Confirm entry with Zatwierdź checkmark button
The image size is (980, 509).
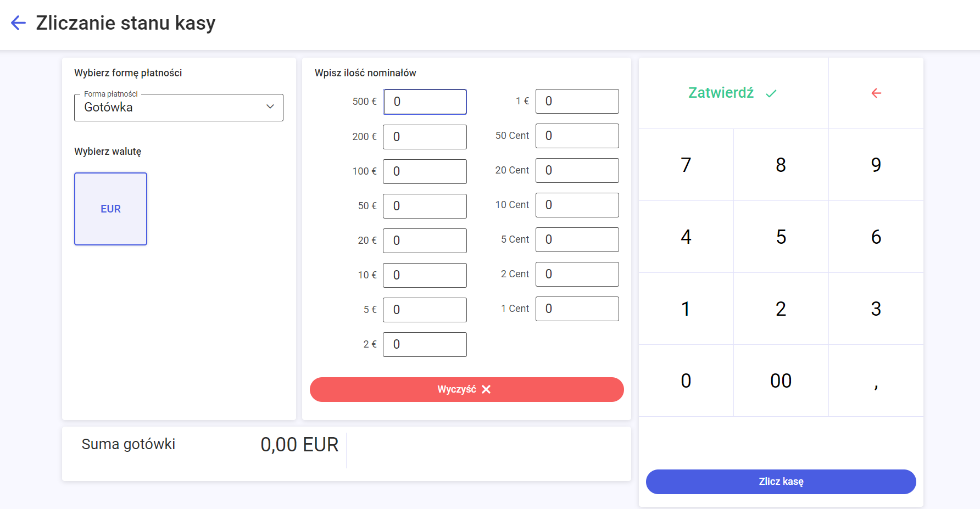point(733,93)
